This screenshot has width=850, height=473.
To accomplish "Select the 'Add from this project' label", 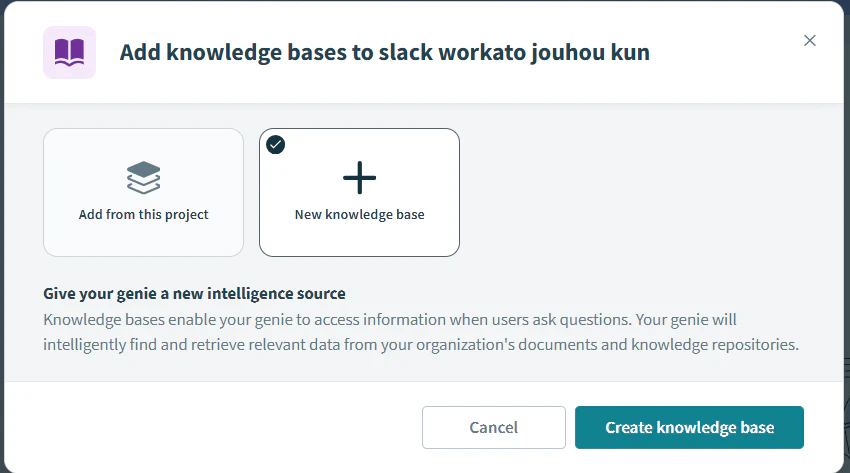I will point(144,215).
